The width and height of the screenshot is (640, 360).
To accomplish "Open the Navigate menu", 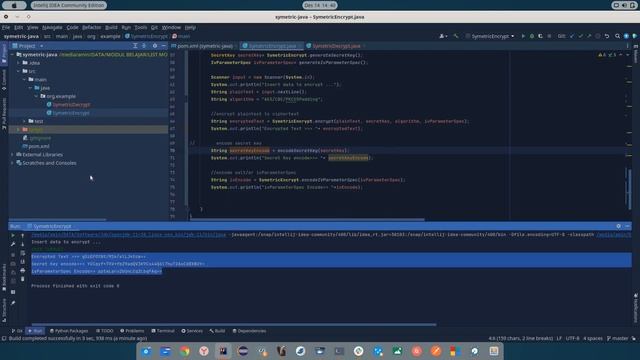I will 52,27.
